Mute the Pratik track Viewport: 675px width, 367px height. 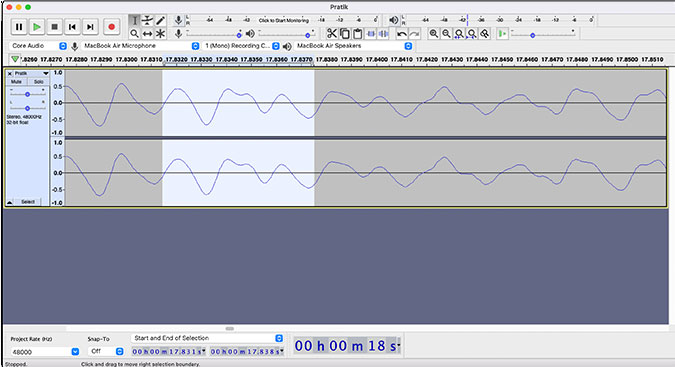point(16,82)
